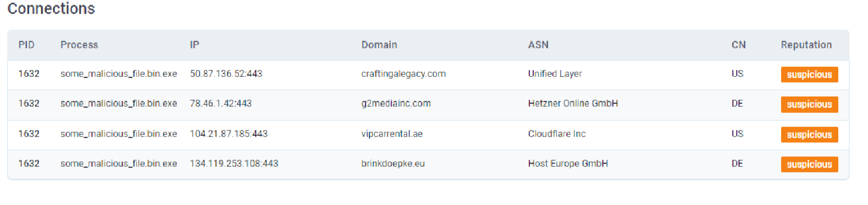Select the Cloudflare Inc ASN cell

(557, 134)
